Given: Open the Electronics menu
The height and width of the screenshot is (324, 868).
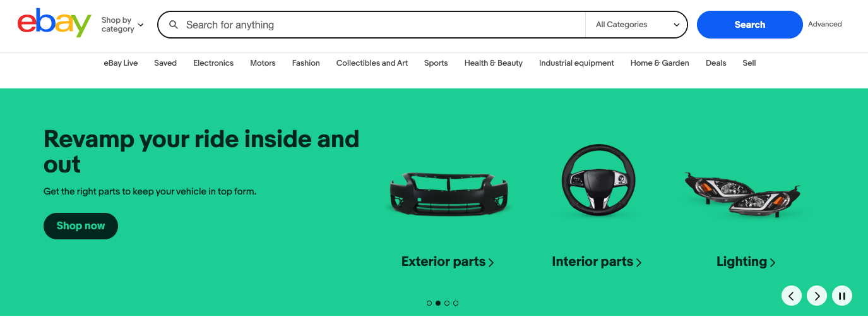Looking at the screenshot, I should (213, 63).
